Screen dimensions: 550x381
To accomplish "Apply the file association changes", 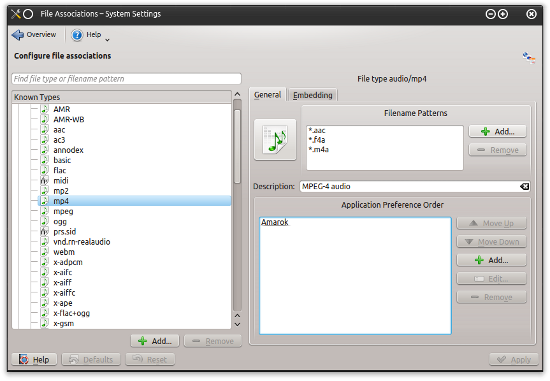I will pos(514,360).
